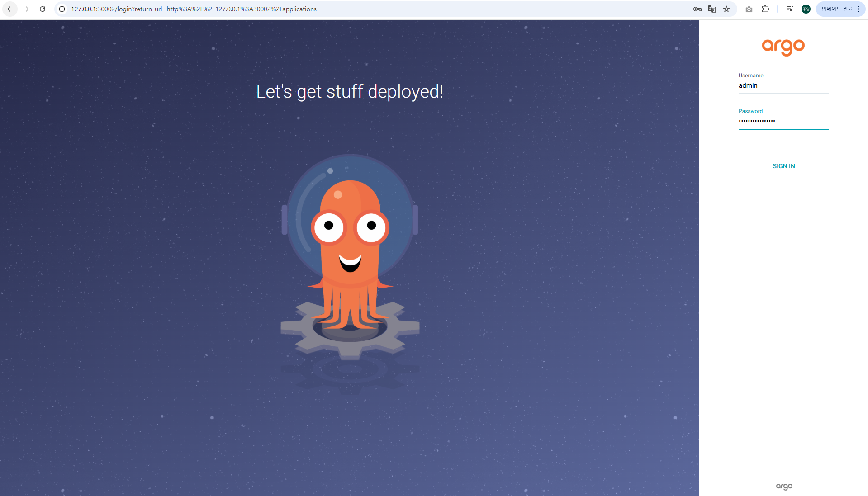The height and width of the screenshot is (496, 868).
Task: Click the Username field containing admin
Action: (783, 86)
